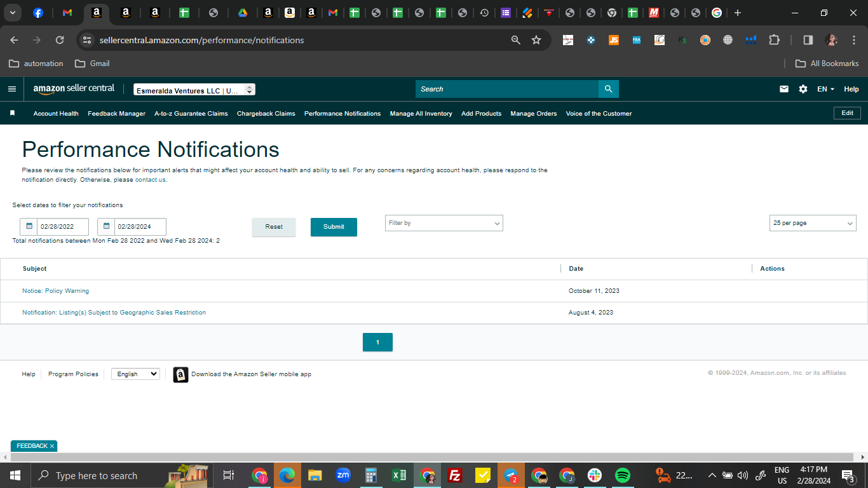Open Add Products
The width and height of the screenshot is (868, 488).
pyautogui.click(x=481, y=114)
